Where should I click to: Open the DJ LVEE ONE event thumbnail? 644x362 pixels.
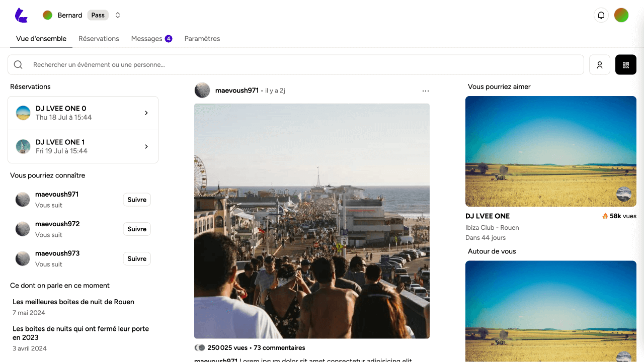(x=550, y=151)
